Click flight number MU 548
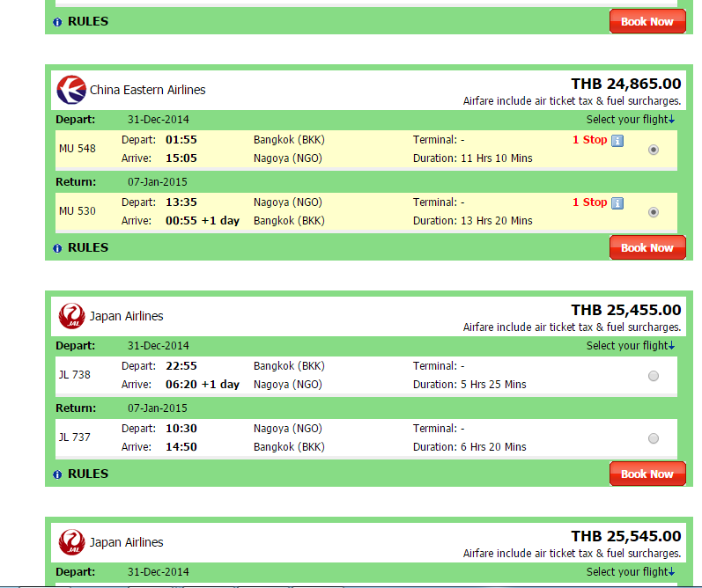The image size is (702, 588). click(78, 149)
